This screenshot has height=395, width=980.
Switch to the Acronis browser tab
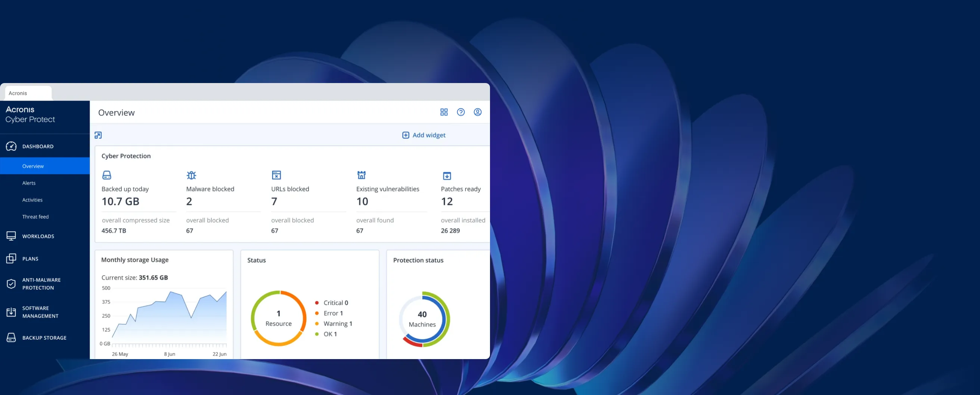coord(28,93)
